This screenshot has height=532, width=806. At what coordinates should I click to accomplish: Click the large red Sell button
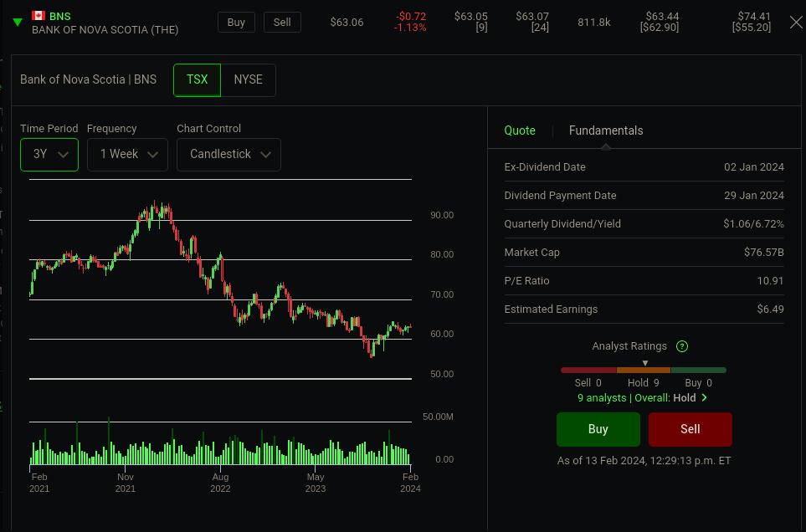click(690, 429)
